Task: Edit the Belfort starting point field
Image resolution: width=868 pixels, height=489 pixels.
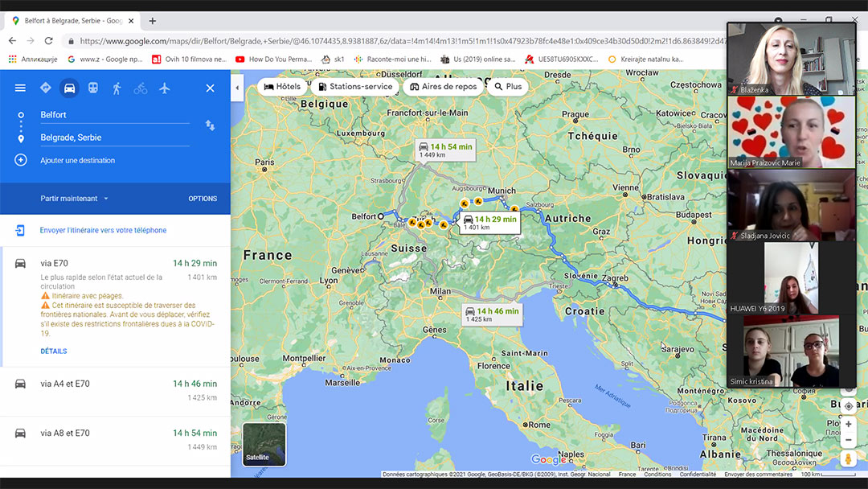Action: pyautogui.click(x=115, y=115)
